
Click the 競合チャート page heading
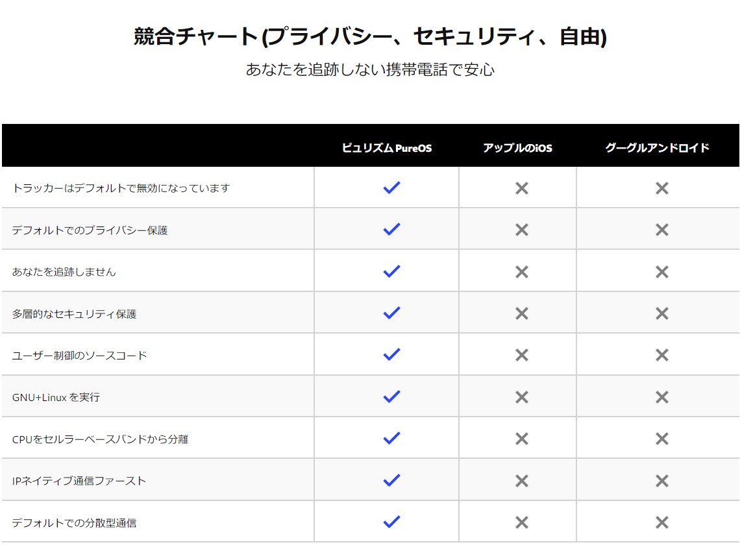point(370,36)
